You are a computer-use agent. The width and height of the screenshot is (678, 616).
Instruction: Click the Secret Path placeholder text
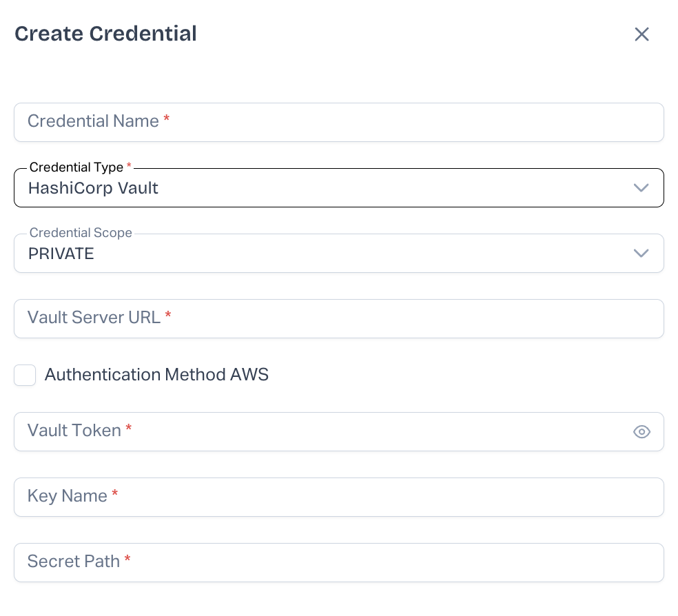74,562
